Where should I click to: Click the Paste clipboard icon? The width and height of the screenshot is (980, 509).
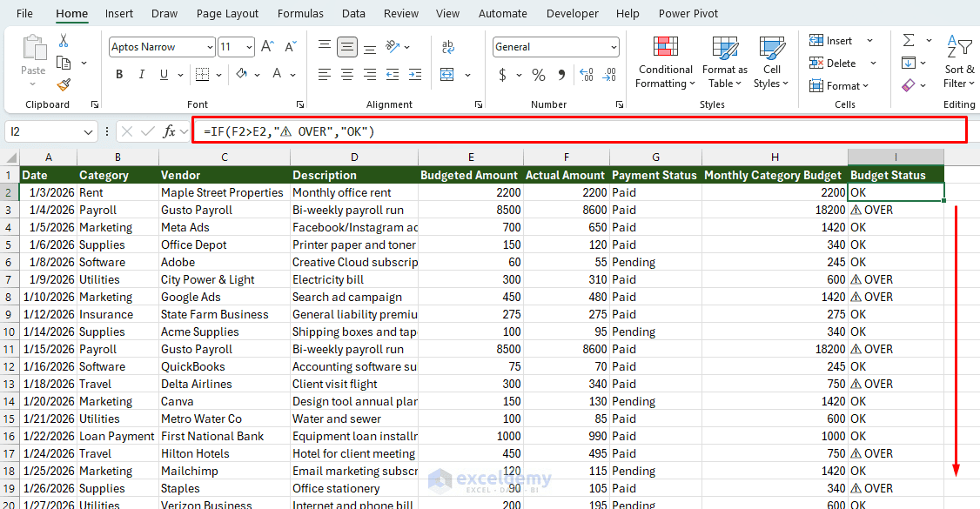[x=33, y=49]
